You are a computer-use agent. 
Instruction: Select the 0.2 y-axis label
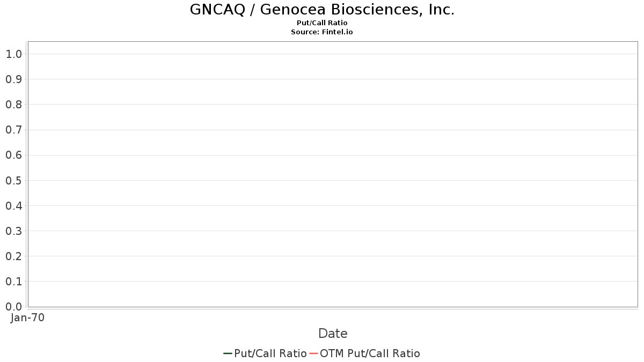click(x=13, y=256)
